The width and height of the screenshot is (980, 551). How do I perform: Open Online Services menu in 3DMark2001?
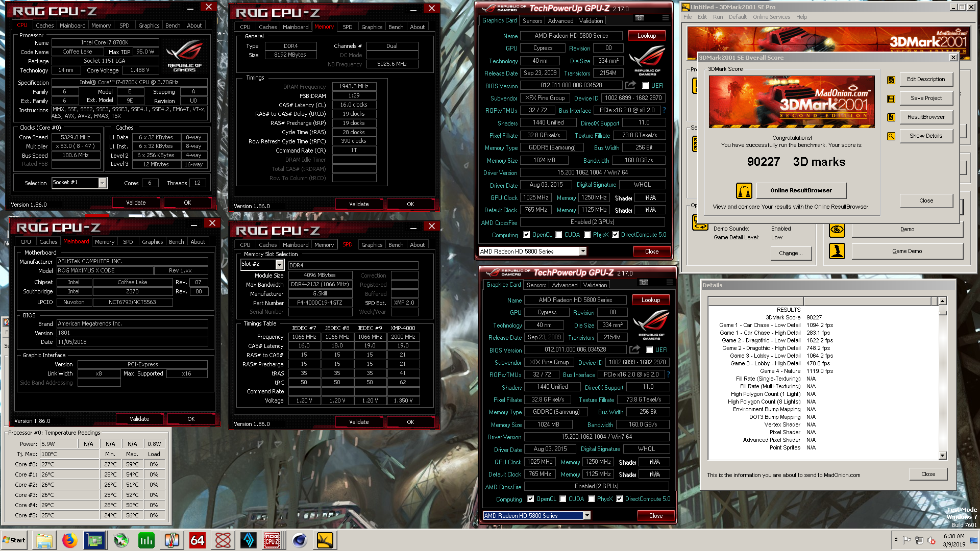(771, 17)
